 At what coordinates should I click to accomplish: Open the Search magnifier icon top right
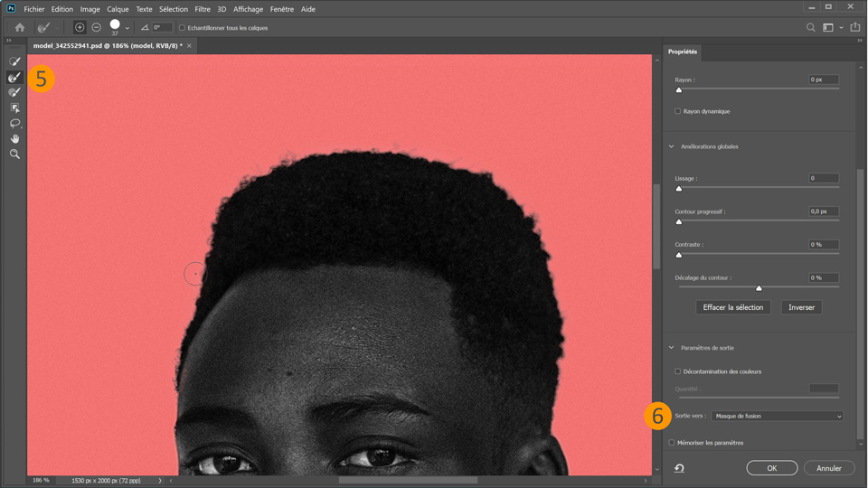click(x=810, y=27)
